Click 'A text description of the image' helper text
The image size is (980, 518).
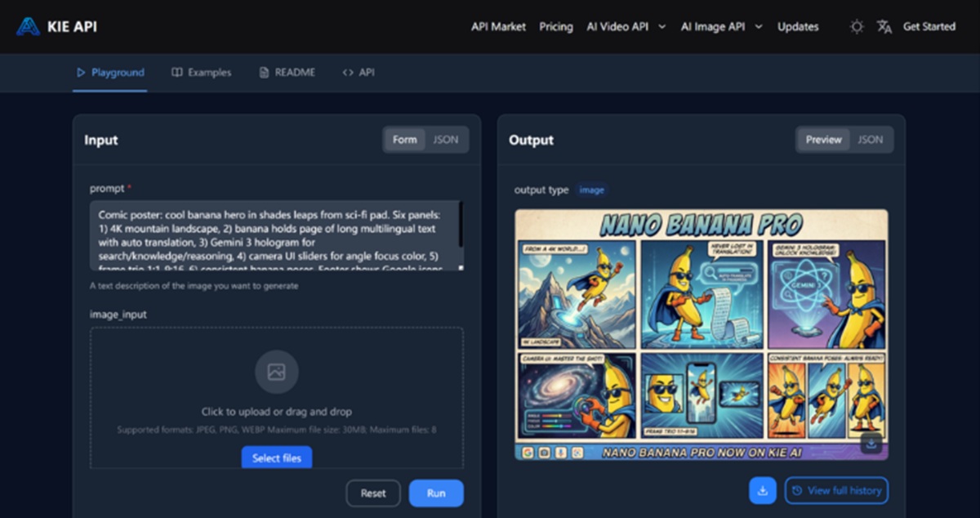point(194,286)
